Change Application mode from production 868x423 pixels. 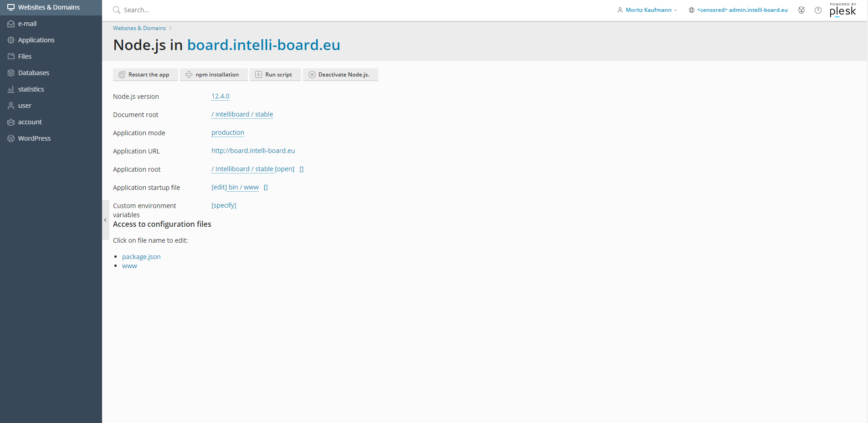[228, 133]
